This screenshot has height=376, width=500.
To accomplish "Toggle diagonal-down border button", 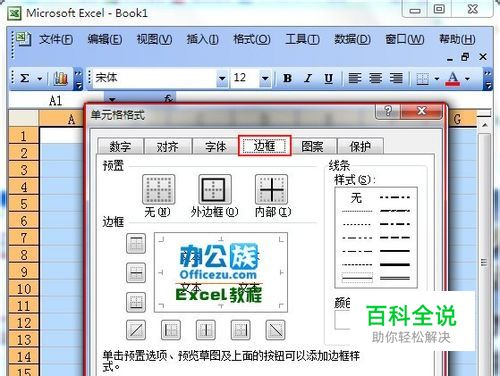I will [276, 330].
